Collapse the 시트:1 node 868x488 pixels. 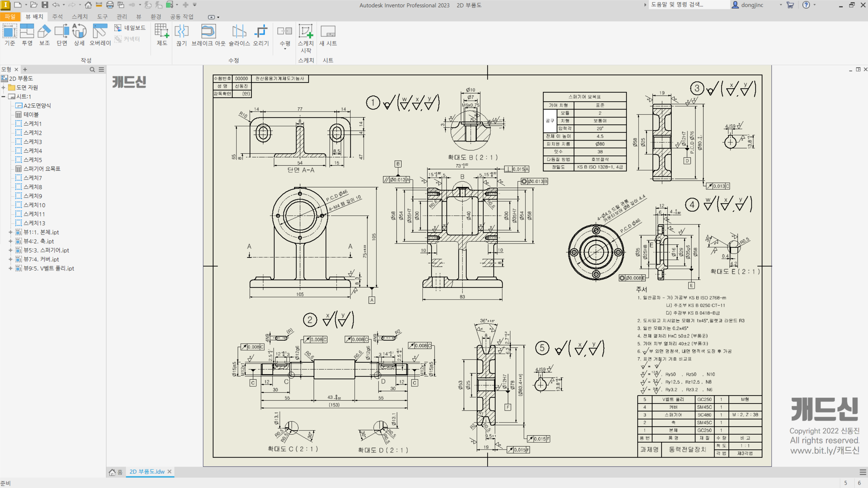(x=3, y=97)
